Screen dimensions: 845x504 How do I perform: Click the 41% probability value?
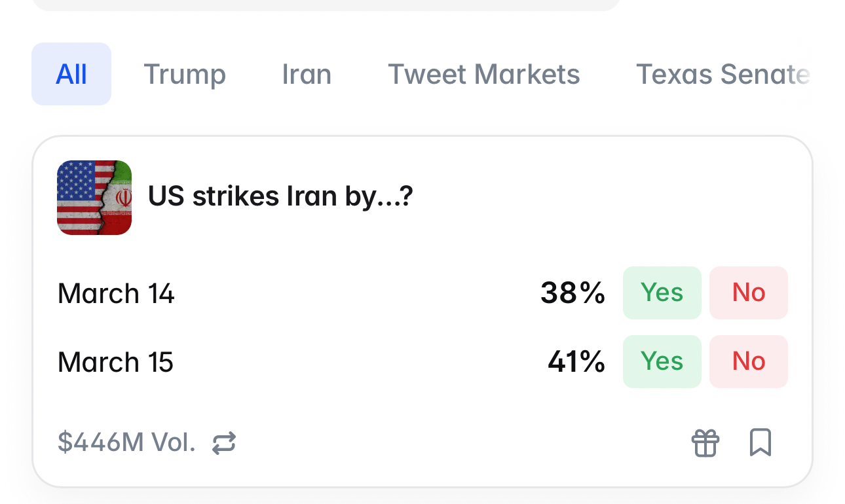pyautogui.click(x=576, y=362)
